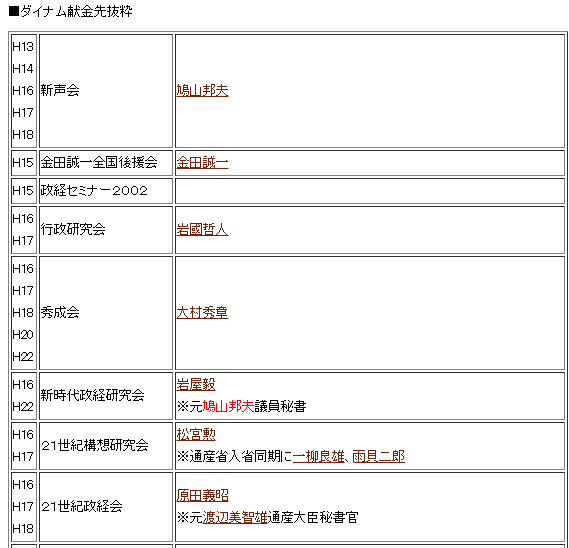Screen dimensions: 569x548
Task: Click the 21世紀構想研究会 cell
Action: (106, 446)
